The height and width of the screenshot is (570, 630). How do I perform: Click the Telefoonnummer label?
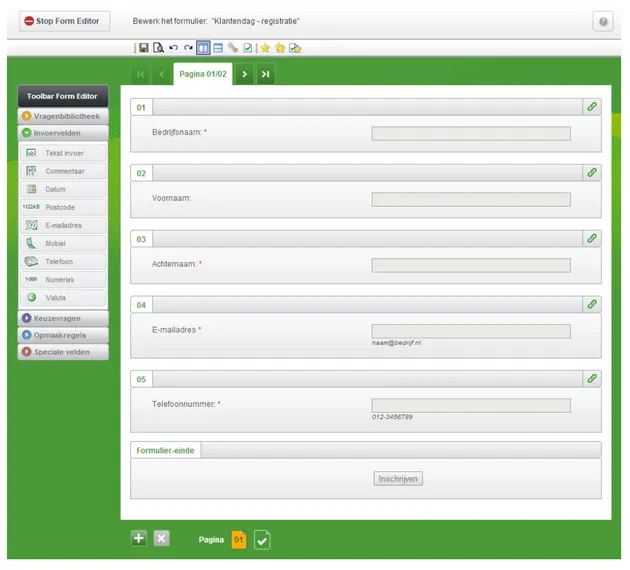(x=184, y=404)
